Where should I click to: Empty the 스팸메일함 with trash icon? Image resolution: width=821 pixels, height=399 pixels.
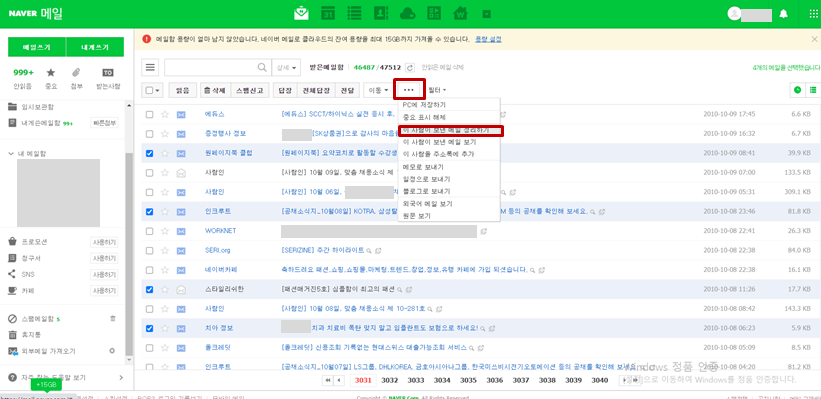[x=112, y=318]
